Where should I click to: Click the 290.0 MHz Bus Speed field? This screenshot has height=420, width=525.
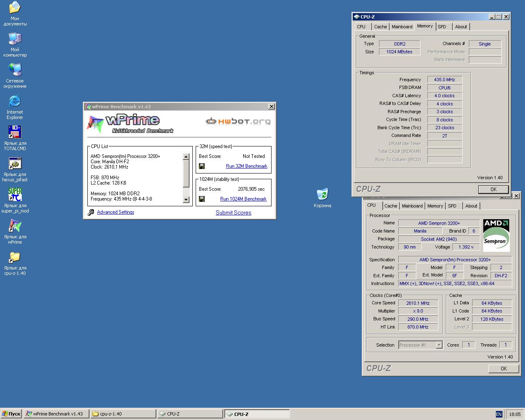click(x=418, y=319)
